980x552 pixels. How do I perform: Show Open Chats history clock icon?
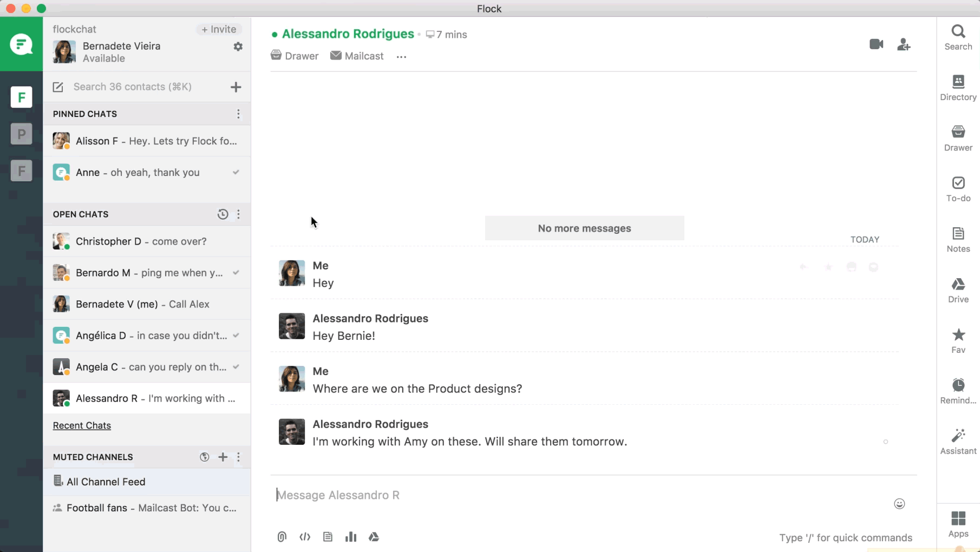(223, 214)
